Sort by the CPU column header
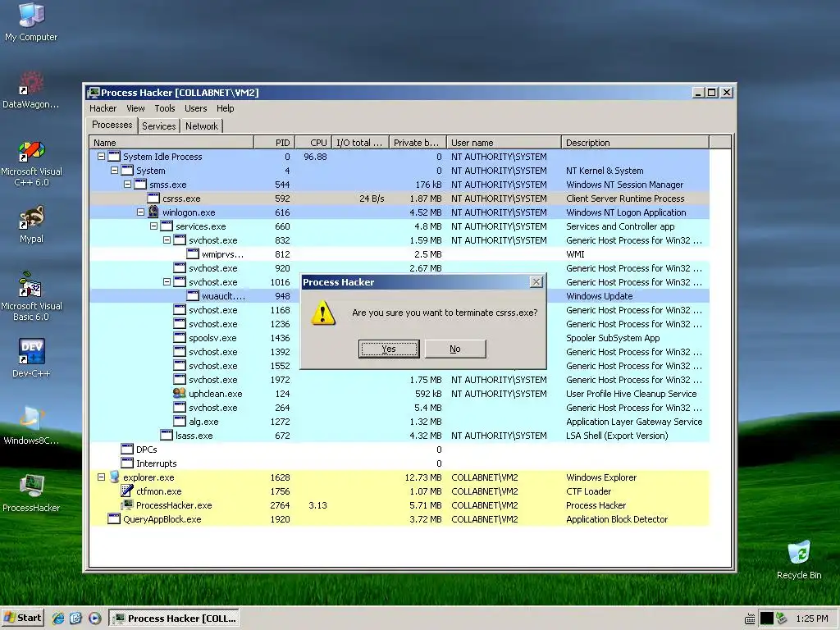840x630 pixels. [x=313, y=143]
